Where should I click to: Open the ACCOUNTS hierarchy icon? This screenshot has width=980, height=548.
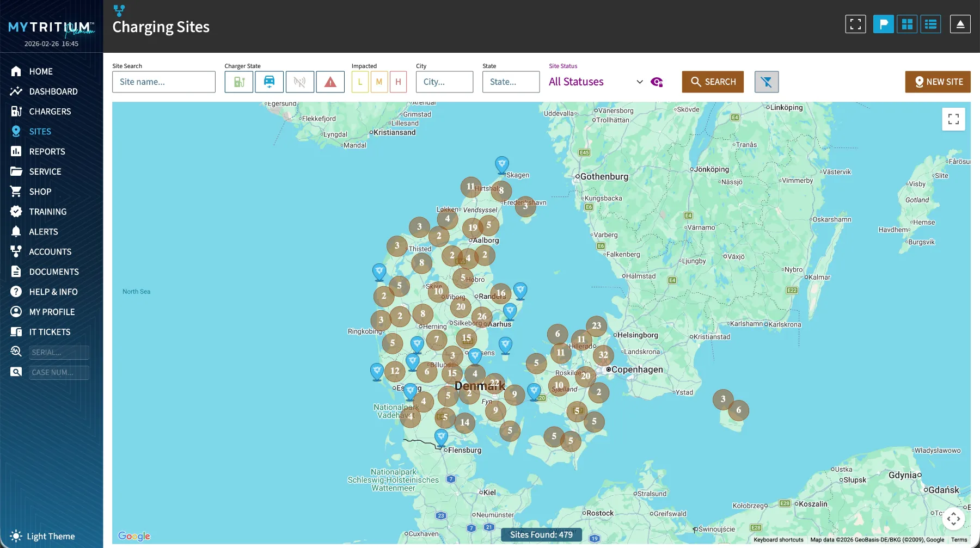[x=16, y=251]
